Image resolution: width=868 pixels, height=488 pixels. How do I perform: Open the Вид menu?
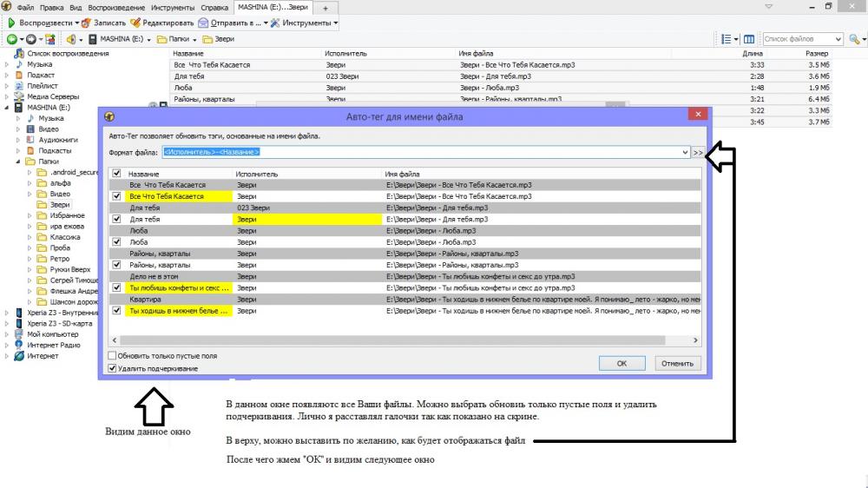[76, 8]
